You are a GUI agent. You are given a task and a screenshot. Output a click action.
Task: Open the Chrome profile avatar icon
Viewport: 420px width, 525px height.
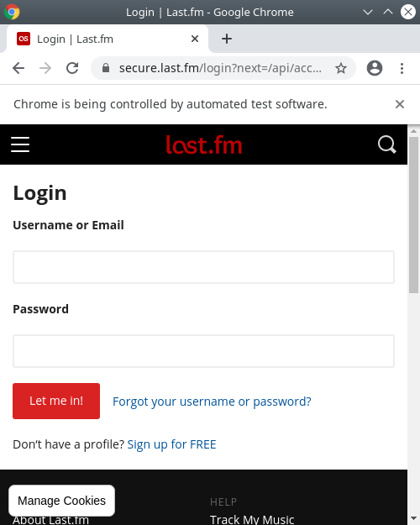(375, 68)
